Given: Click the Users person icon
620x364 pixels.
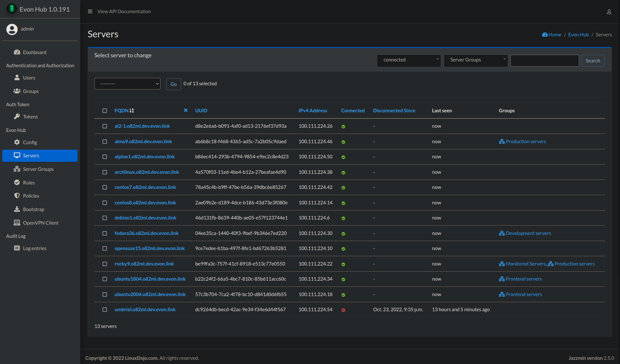Looking at the screenshot, I should click(x=17, y=78).
